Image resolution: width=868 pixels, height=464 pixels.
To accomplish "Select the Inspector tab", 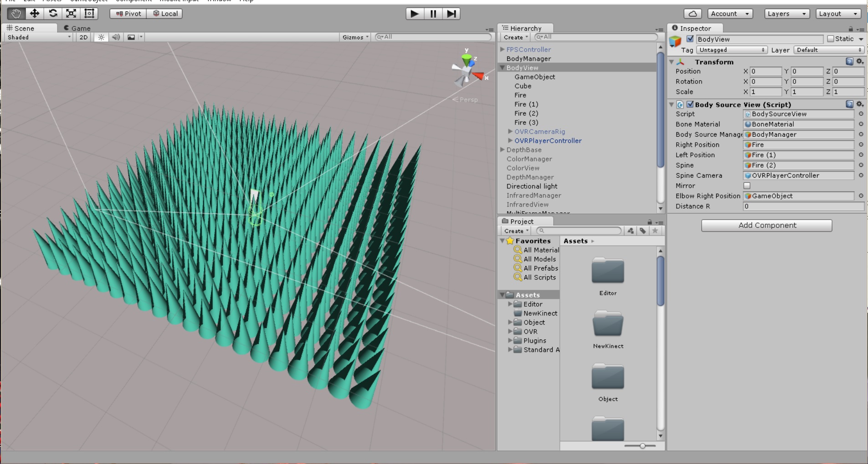I will point(692,28).
